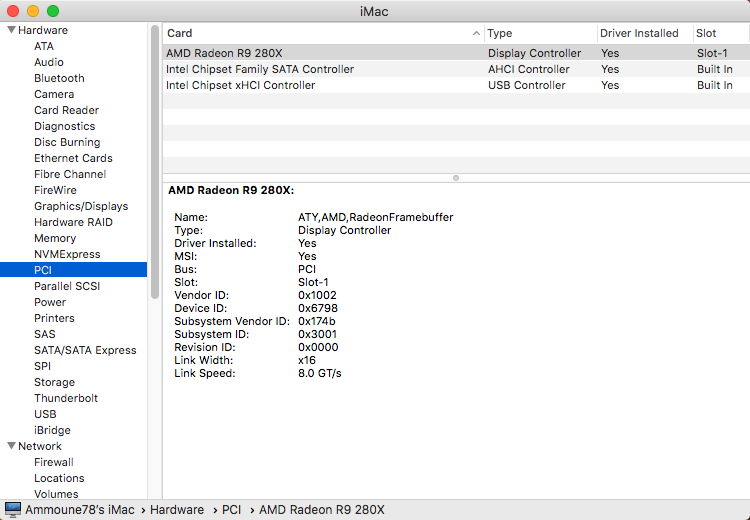Click the iMac computer icon in path bar
Screen dimensions: 750x520
pyautogui.click(x=13, y=510)
